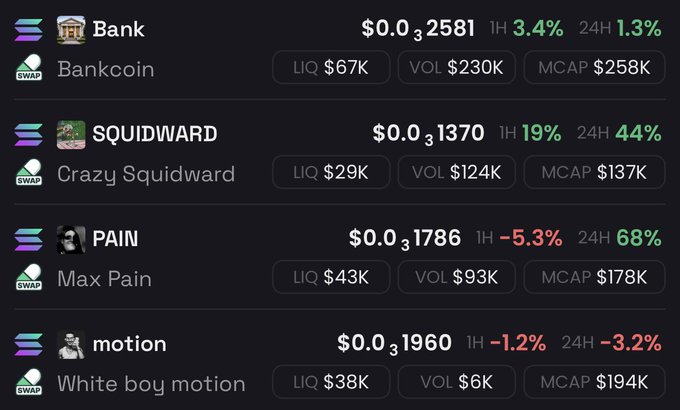This screenshot has height=410, width=680.
Task: Select the VOL $93K badge for PAIN
Action: pyautogui.click(x=457, y=277)
